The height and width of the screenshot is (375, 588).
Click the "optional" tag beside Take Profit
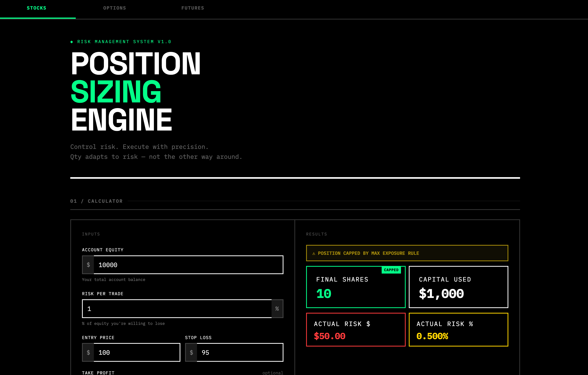[x=273, y=373]
